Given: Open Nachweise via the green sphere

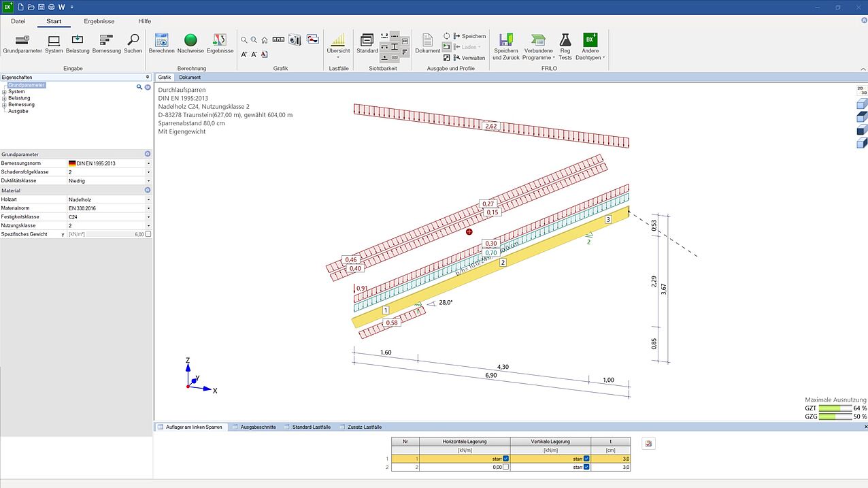Looking at the screenshot, I should [190, 44].
